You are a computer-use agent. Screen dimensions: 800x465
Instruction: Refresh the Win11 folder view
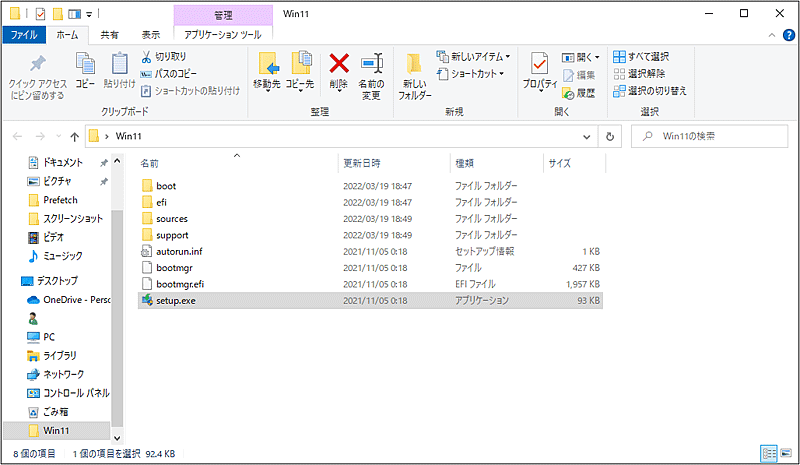(610, 136)
